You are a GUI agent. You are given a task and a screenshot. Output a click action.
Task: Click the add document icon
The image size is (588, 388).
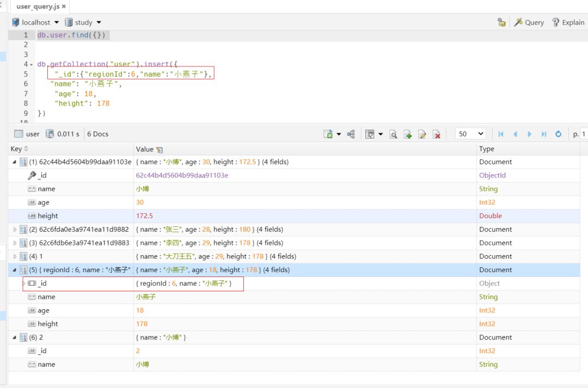point(407,134)
